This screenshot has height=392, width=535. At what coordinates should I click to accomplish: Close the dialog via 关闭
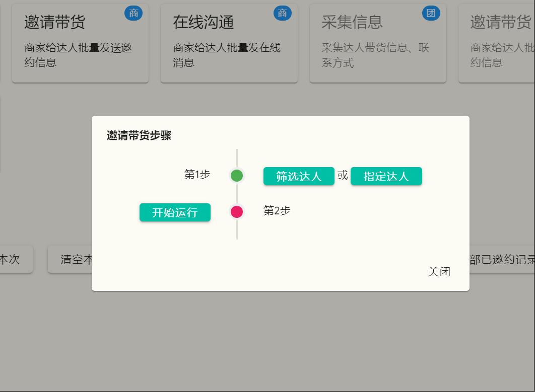tap(439, 272)
